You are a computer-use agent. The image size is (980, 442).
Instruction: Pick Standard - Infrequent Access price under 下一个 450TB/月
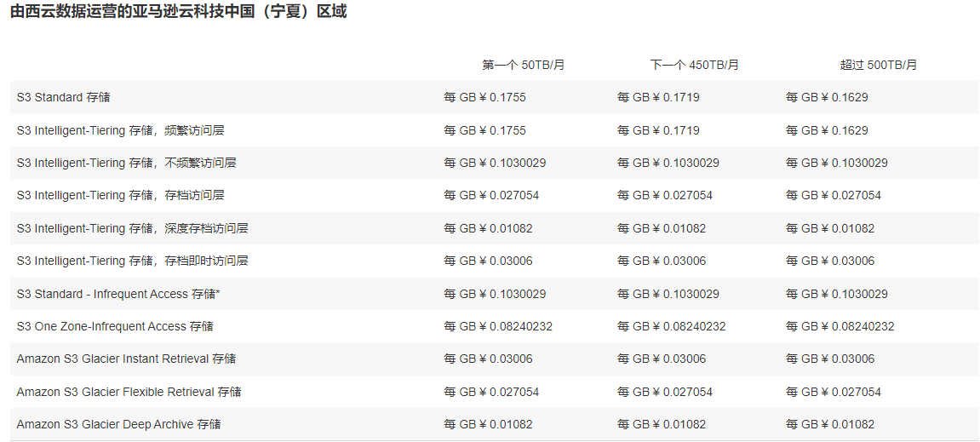click(x=668, y=294)
